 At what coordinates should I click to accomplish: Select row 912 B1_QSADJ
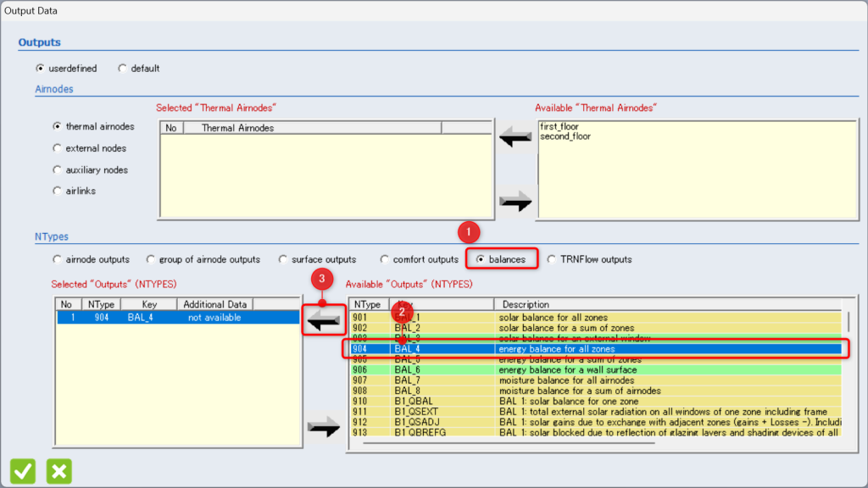[596, 422]
